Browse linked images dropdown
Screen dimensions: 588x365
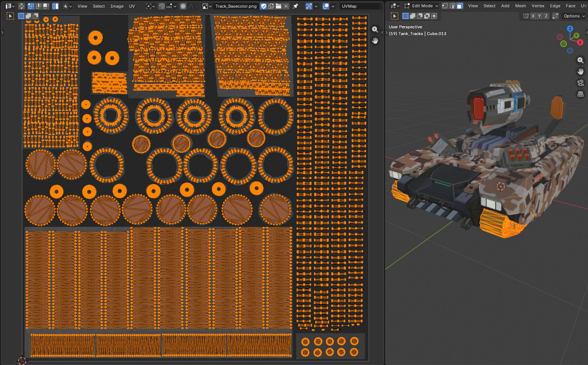click(x=207, y=6)
